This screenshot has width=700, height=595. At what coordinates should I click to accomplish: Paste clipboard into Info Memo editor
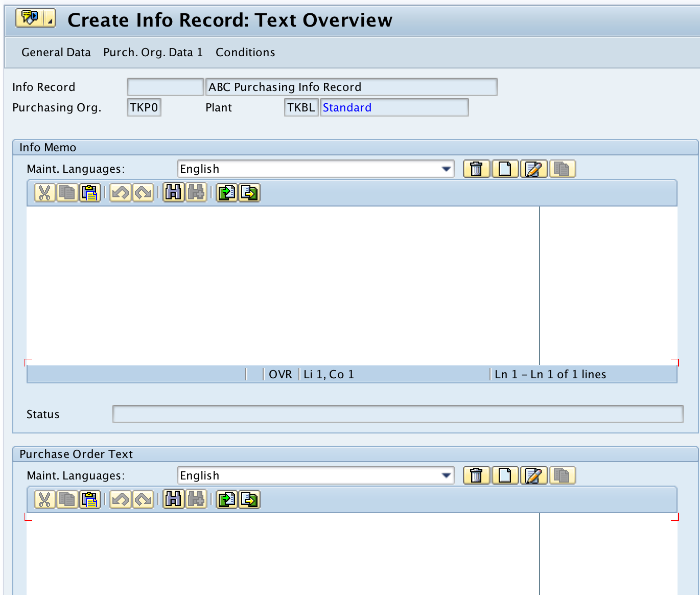90,193
